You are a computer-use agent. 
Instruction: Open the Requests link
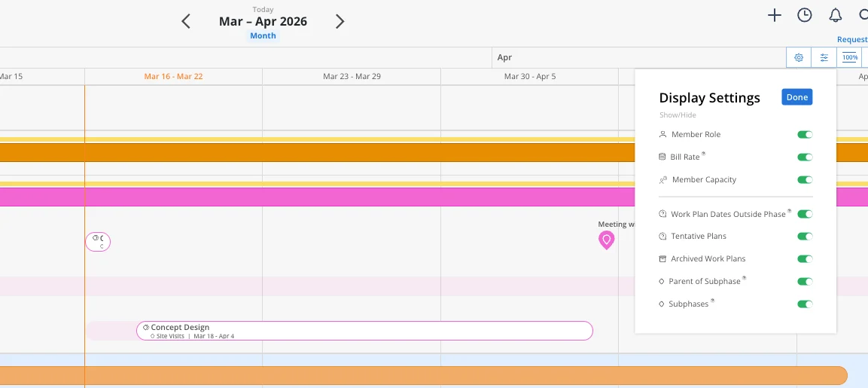coord(852,39)
